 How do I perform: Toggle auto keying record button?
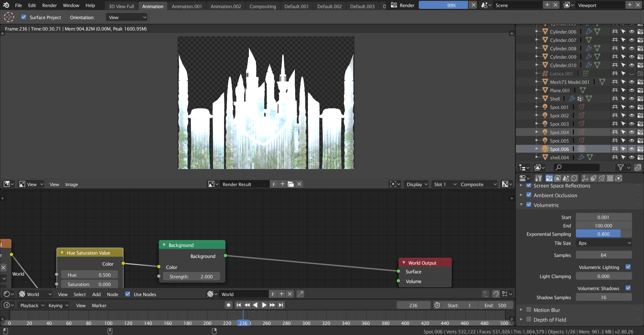[x=229, y=305]
